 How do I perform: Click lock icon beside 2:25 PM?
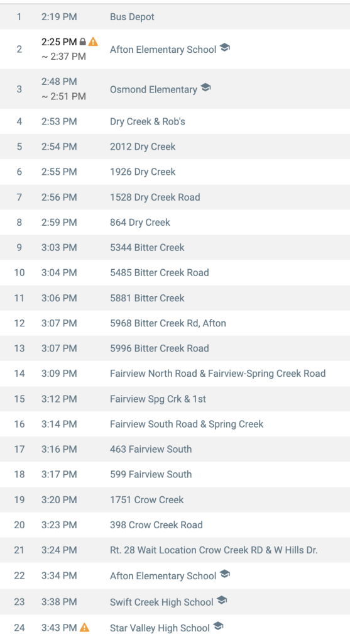[82, 42]
